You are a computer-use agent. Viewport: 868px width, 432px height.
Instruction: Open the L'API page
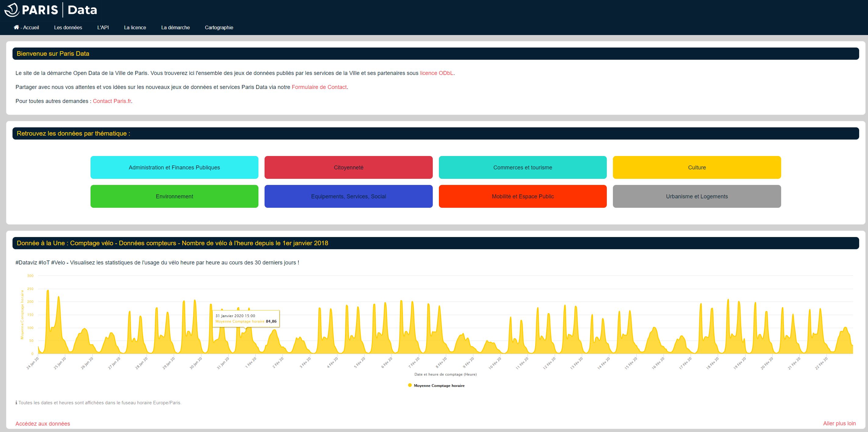coord(103,28)
